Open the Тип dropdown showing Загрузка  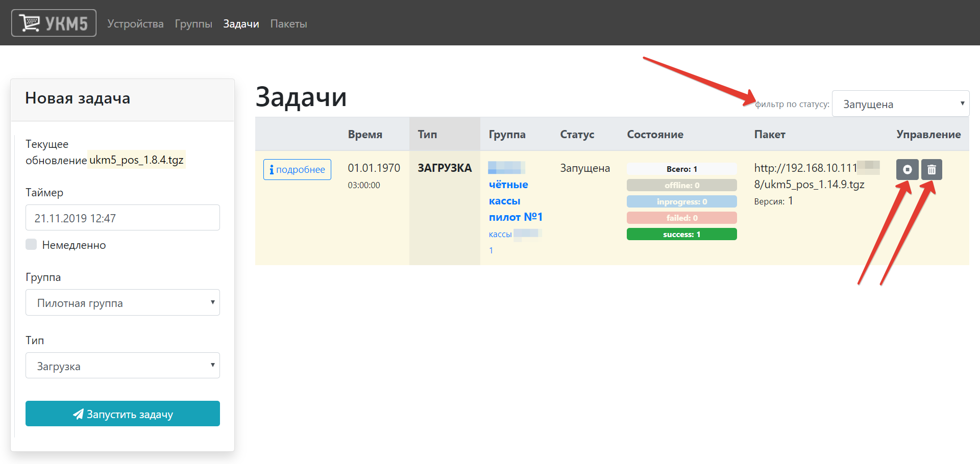(122, 366)
